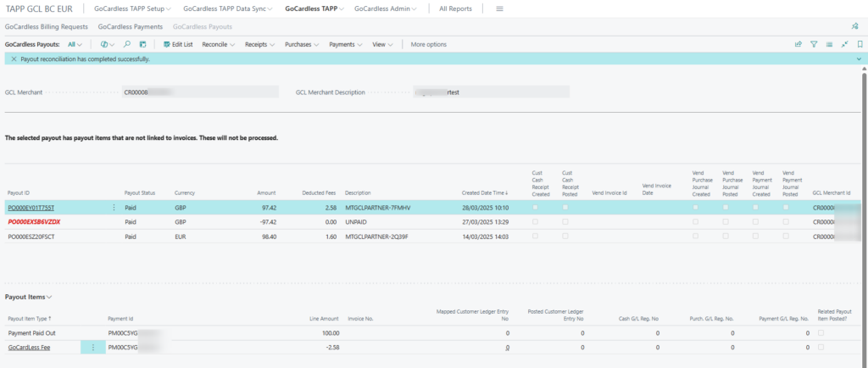Go to GoCardless Payouts tab

click(202, 26)
